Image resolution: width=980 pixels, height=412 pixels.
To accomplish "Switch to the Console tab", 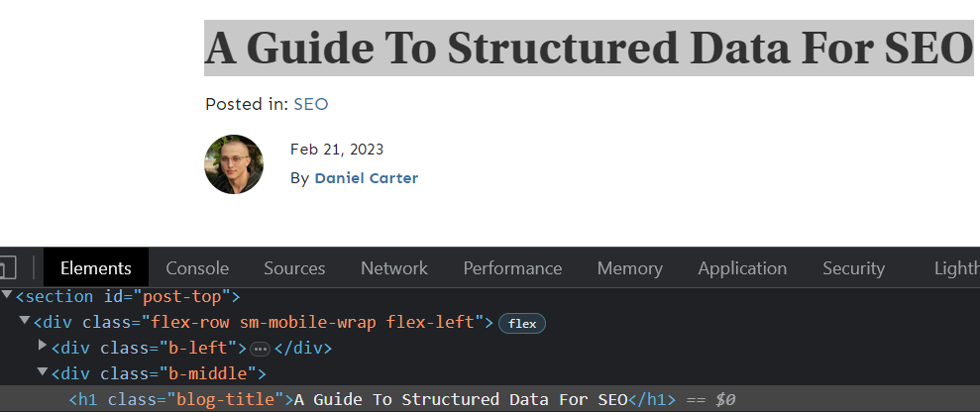I will (x=197, y=268).
